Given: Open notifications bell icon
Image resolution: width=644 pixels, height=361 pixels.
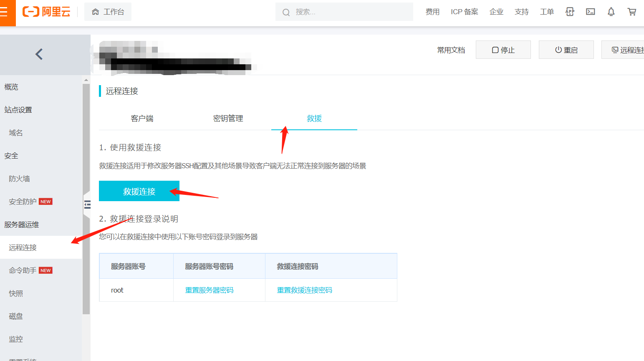Looking at the screenshot, I should (611, 12).
